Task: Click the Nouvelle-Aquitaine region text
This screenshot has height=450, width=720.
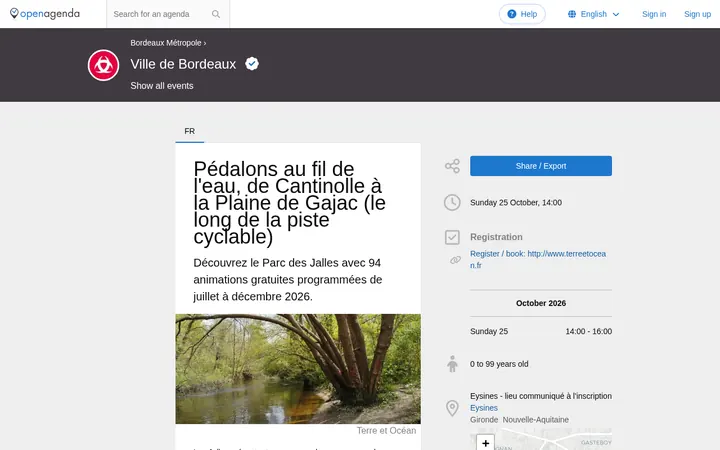Action: click(x=535, y=420)
